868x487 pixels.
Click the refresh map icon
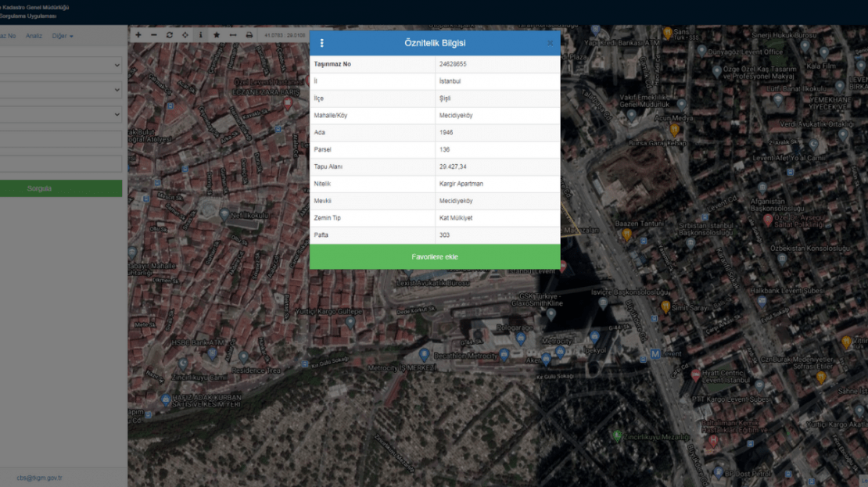[170, 35]
